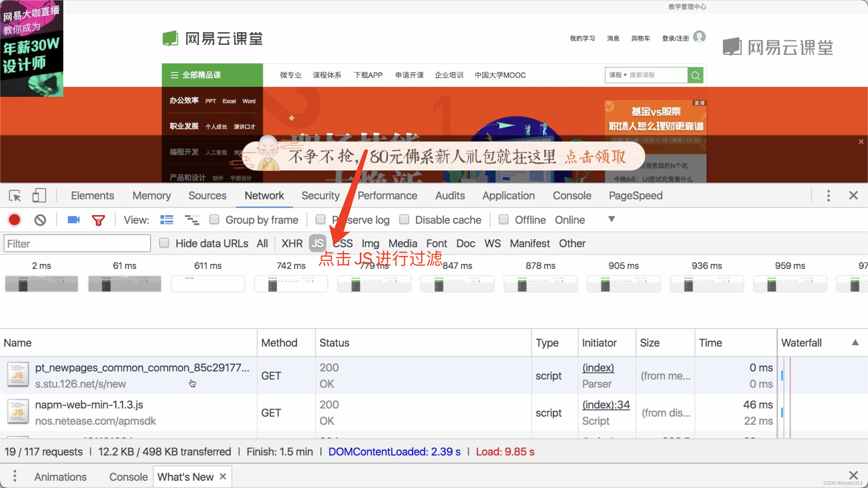
Task: Open the 购物车 link
Action: click(x=641, y=38)
